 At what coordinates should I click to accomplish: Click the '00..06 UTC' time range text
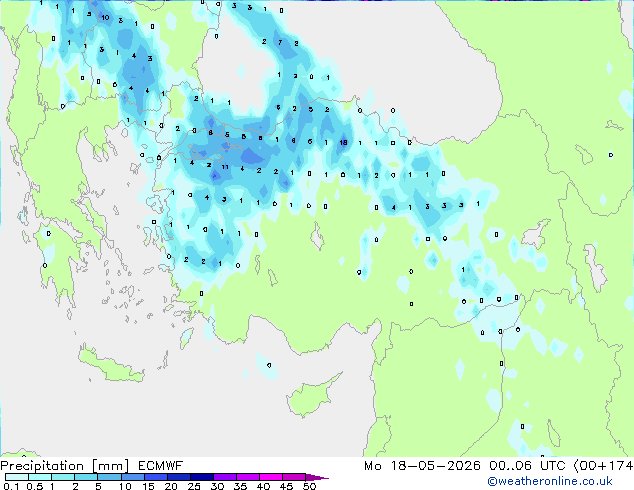click(527, 466)
